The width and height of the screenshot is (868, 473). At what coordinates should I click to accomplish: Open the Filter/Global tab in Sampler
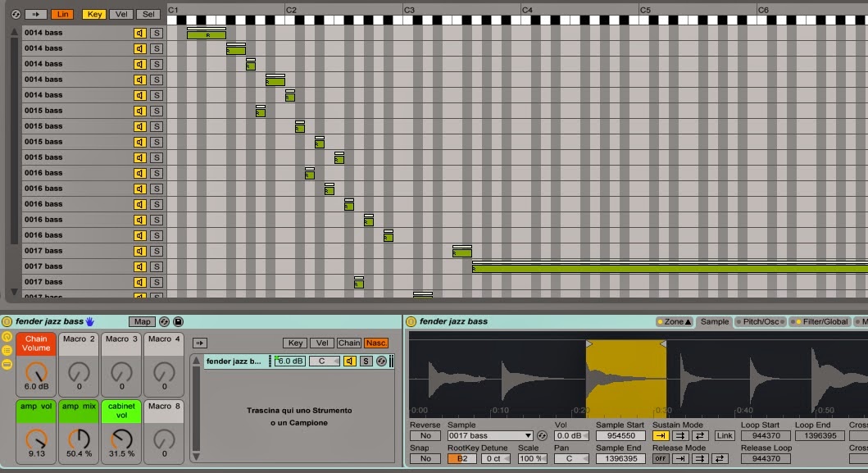pyautogui.click(x=822, y=321)
